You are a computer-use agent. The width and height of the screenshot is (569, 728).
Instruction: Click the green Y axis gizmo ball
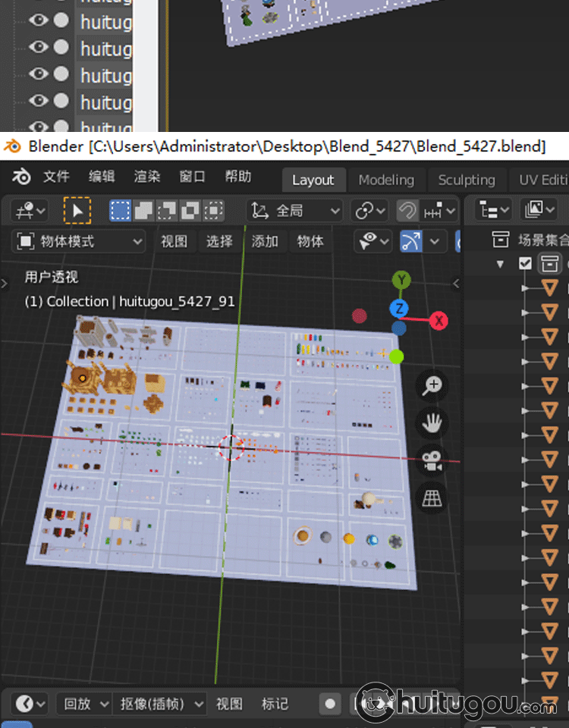[401, 280]
